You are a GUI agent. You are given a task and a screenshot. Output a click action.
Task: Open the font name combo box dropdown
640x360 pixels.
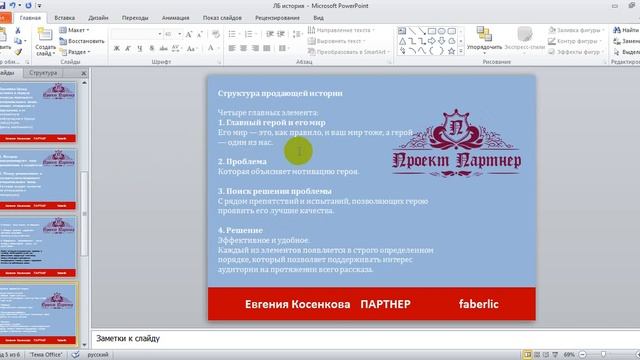(160, 34)
